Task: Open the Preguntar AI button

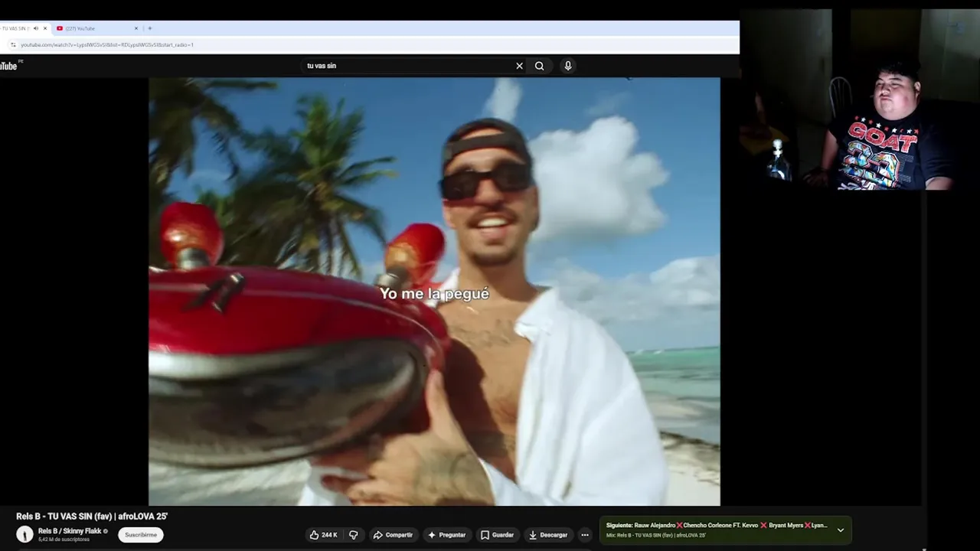Action: (446, 535)
